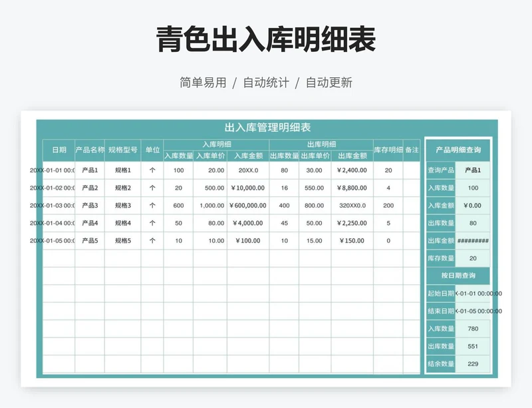Screen dimensions: 532x408
Task: Click the 400 outbound quantity cell
Action: (285, 206)
